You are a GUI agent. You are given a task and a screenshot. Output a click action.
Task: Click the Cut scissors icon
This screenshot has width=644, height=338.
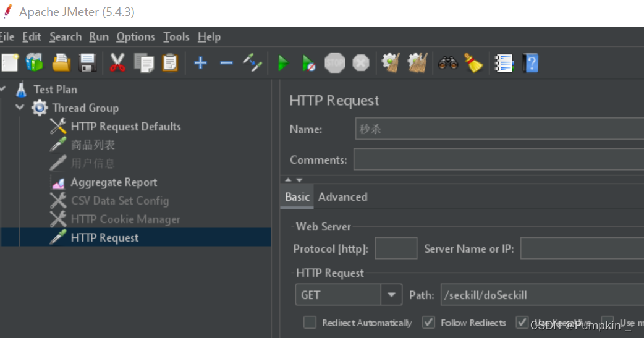coord(117,63)
